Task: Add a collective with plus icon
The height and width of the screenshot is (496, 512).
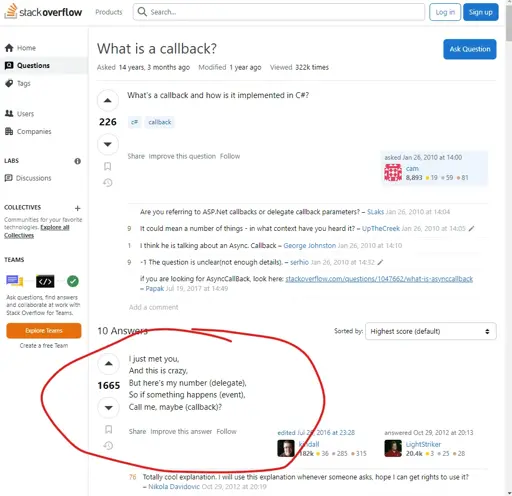Action: [x=78, y=208]
